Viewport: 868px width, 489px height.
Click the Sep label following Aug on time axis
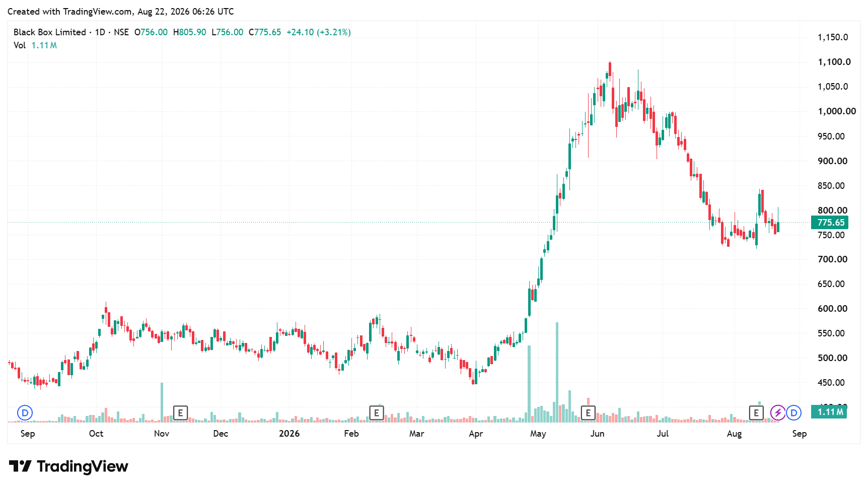tap(800, 434)
